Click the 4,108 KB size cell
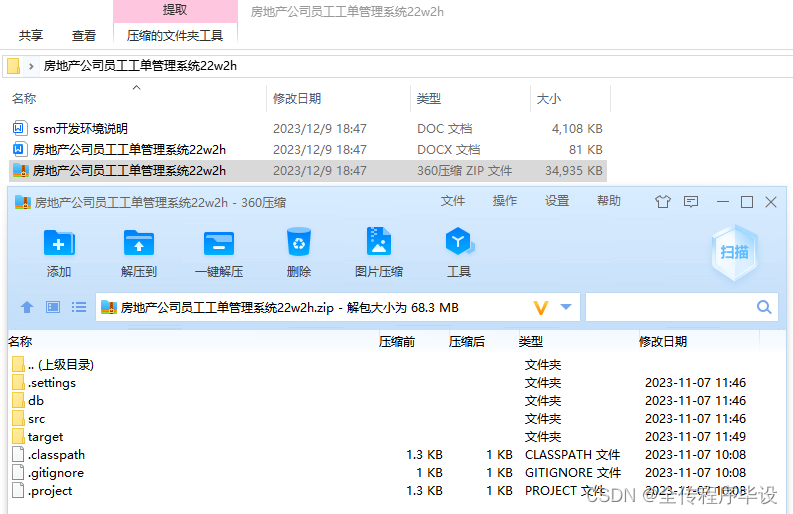Viewport: 793px width, 514px height. point(577,128)
